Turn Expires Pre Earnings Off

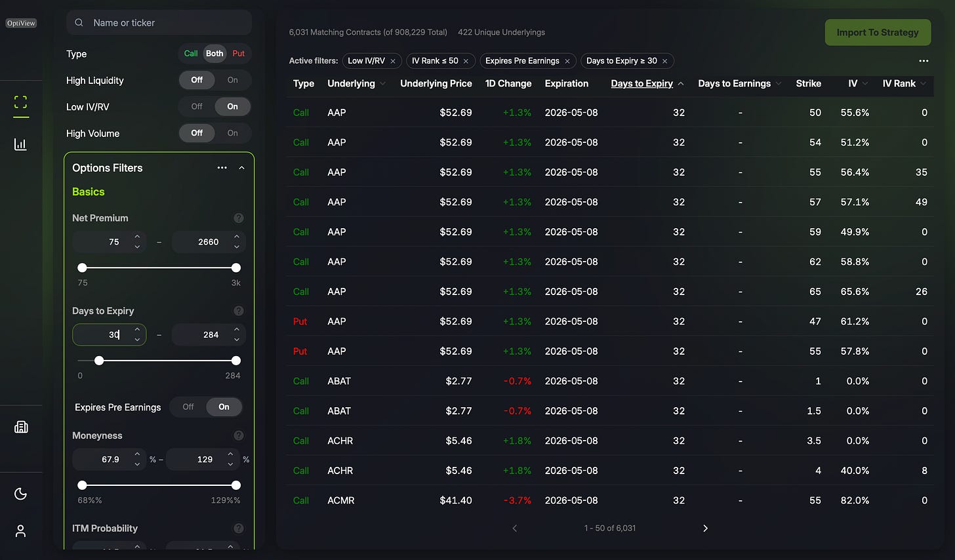click(188, 407)
